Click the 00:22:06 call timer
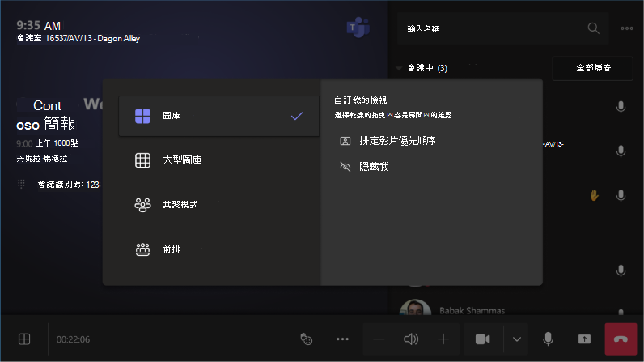Screen dimensions: 644x362 [73, 339]
